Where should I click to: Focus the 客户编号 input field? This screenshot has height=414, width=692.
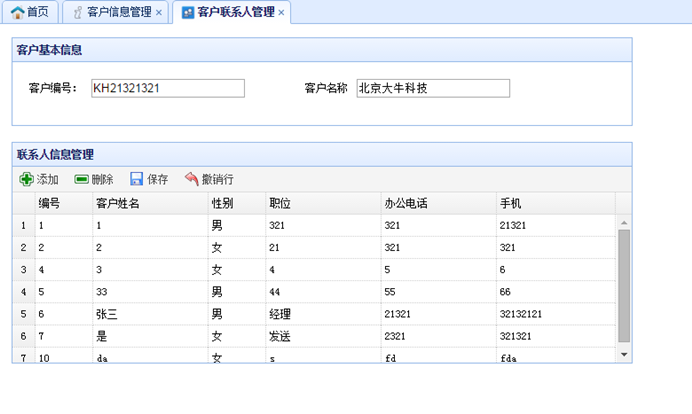pos(168,88)
